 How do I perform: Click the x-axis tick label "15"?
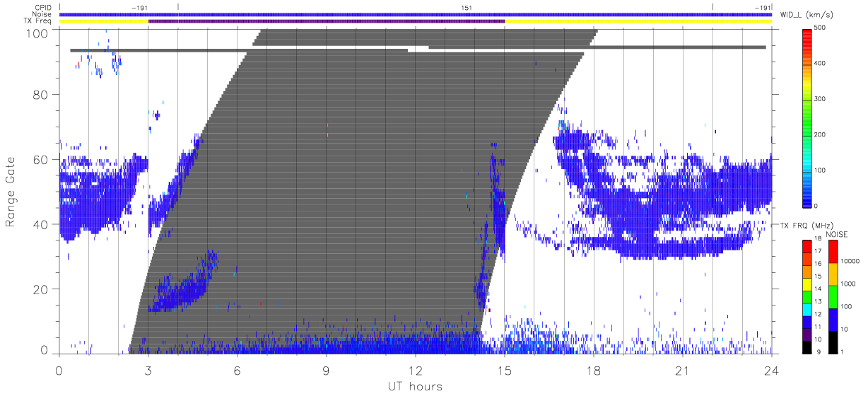click(505, 371)
